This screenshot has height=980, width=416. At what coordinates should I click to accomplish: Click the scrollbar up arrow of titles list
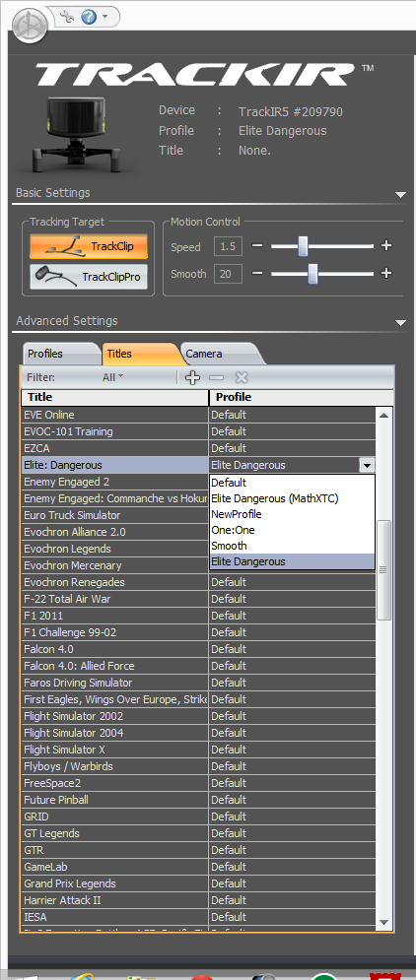[x=384, y=415]
